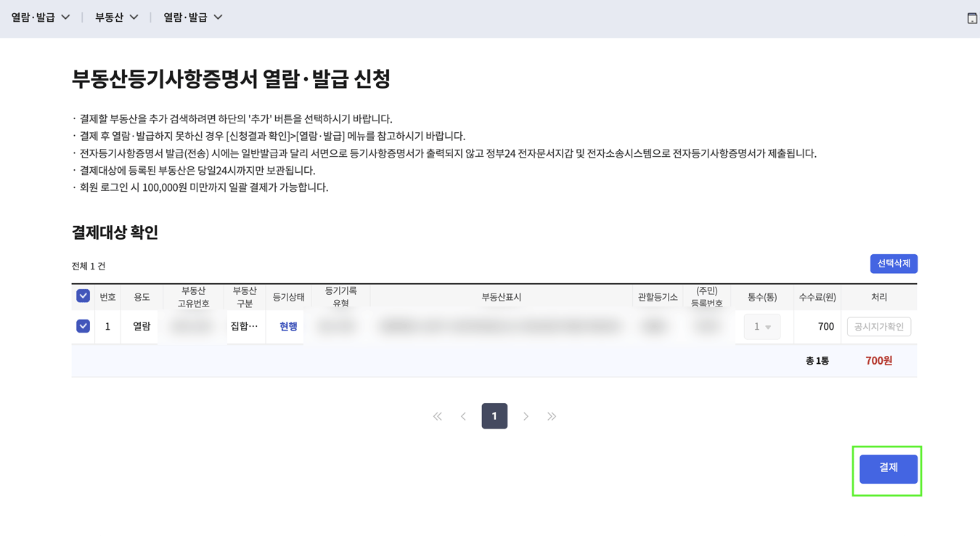Open the popup window icon at top right
980x536 pixels.
point(971,17)
